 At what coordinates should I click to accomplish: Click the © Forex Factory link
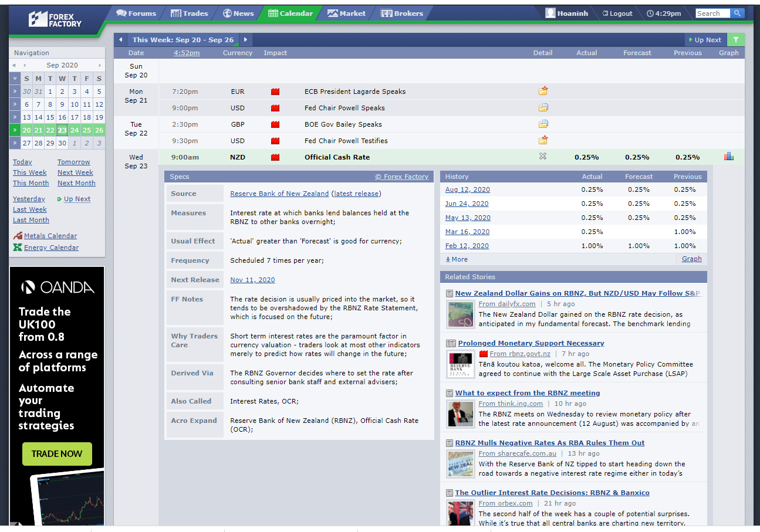402,177
